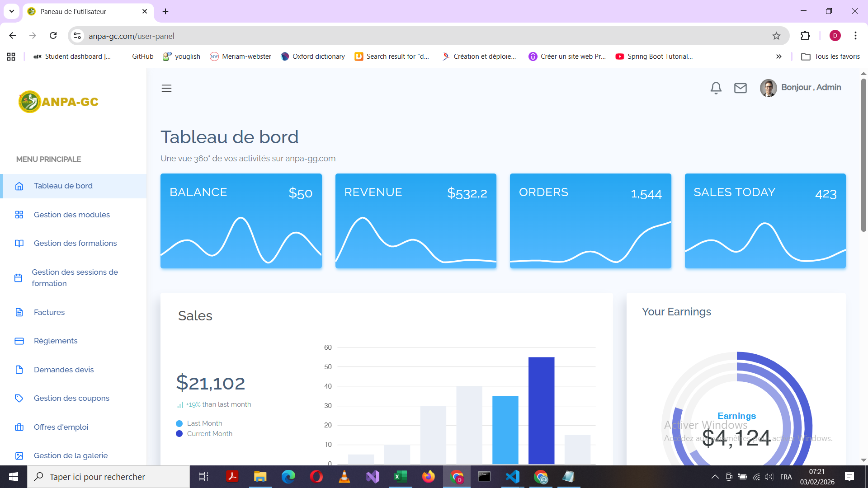Screen dimensions: 868x488
Task: Click the ANPA-GC logo
Action: tap(58, 102)
